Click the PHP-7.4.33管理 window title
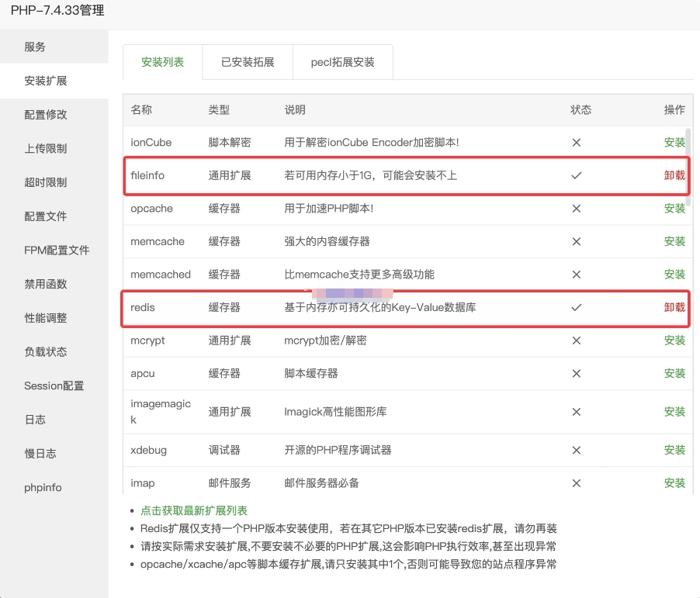This screenshot has height=598, width=700. (x=57, y=10)
